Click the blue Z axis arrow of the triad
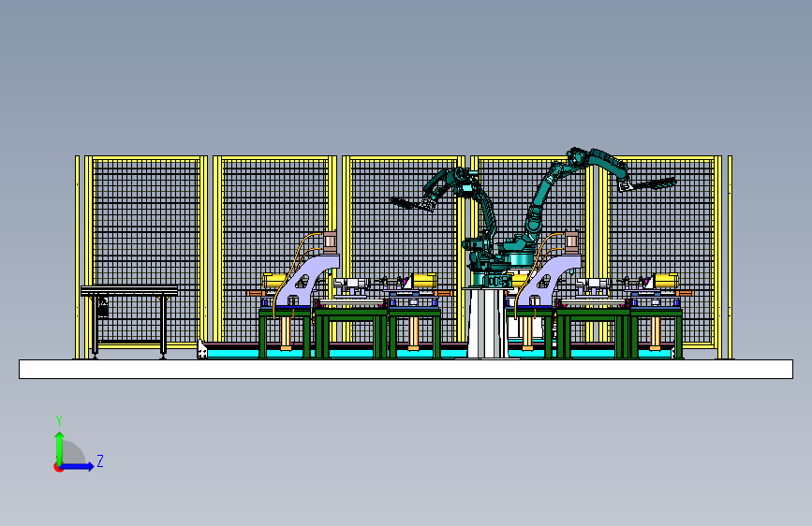Image resolution: width=812 pixels, height=526 pixels. coord(78,466)
